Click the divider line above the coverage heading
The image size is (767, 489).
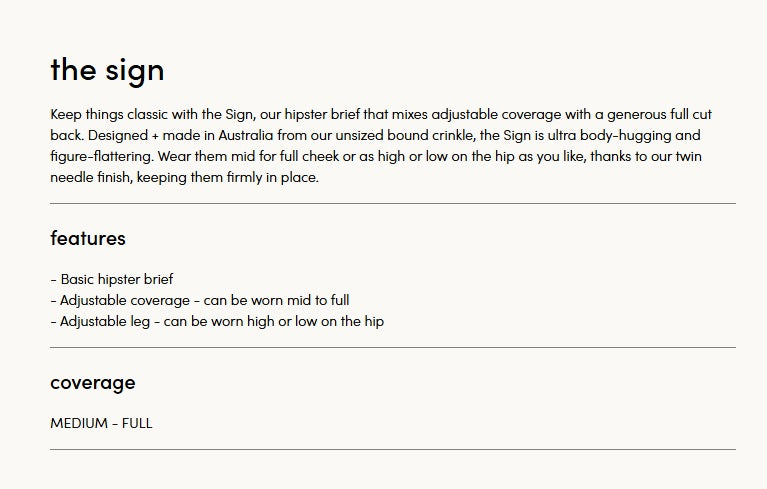coord(393,348)
